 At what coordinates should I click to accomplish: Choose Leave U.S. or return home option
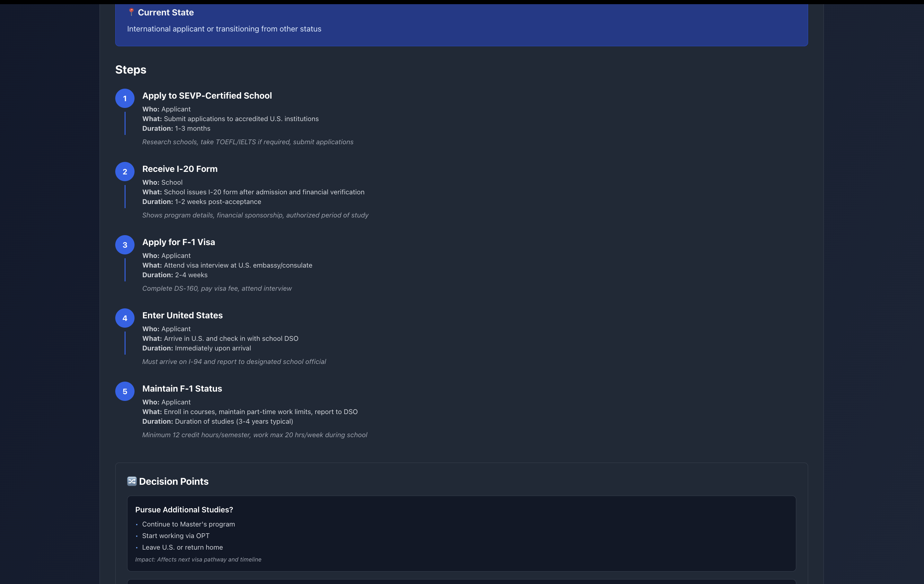click(182, 547)
